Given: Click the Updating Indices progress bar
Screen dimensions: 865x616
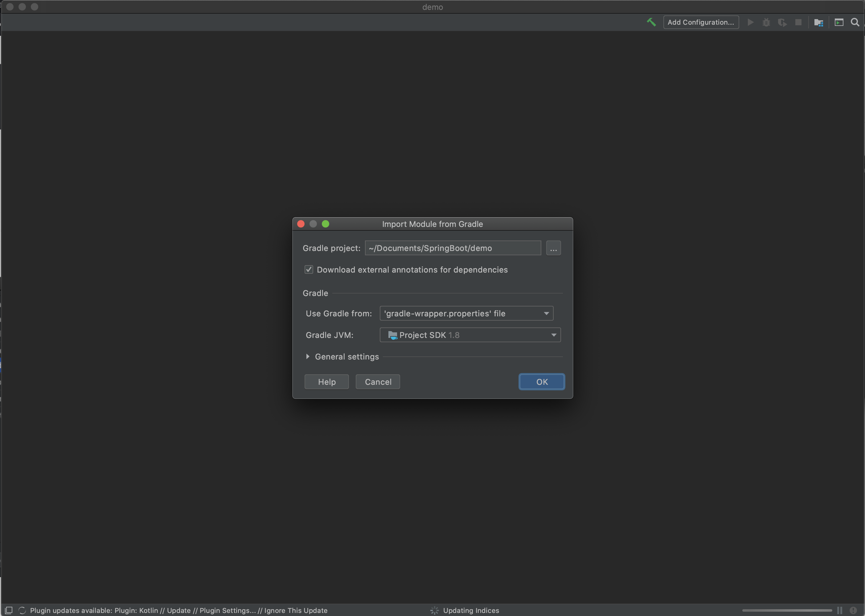Looking at the screenshot, I should pos(787,610).
